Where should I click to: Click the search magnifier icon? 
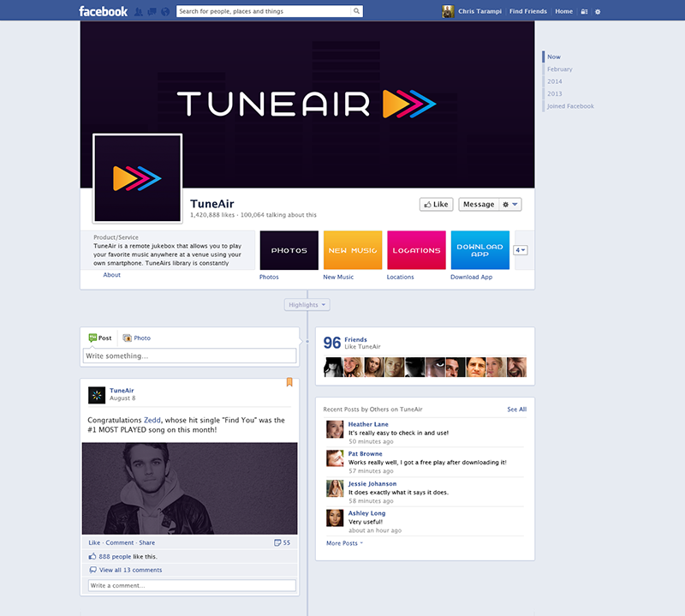[356, 11]
